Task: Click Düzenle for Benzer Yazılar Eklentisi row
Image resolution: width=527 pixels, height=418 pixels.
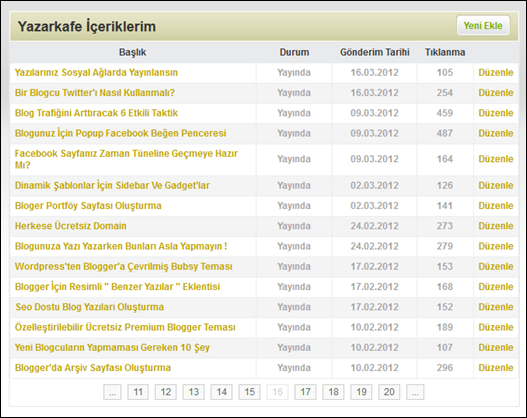Action: (496, 287)
